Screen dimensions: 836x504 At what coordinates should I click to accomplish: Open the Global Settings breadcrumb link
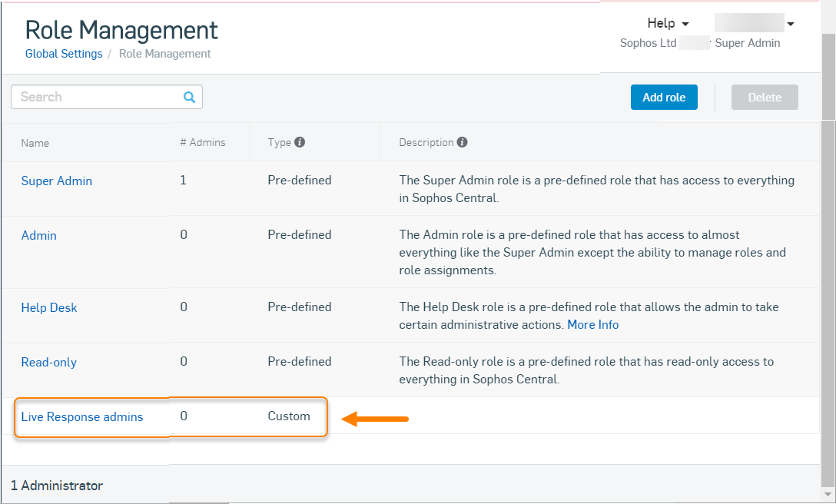pyautogui.click(x=64, y=54)
